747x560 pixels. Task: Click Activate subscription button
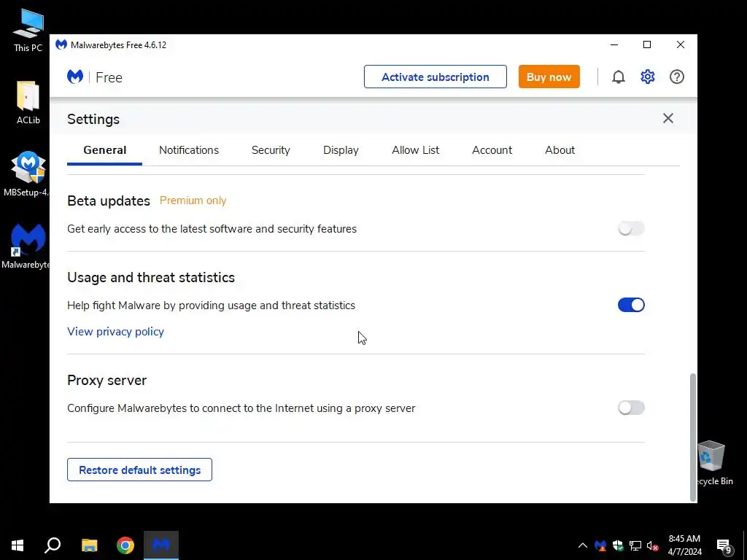coord(436,77)
